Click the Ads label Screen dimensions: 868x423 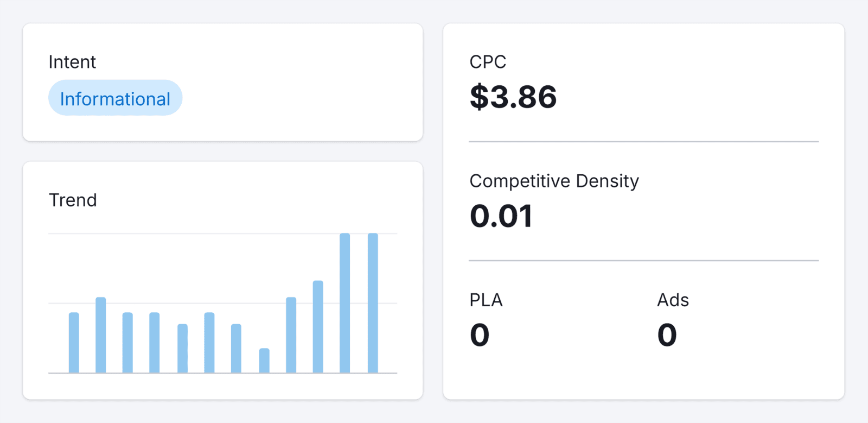click(672, 299)
